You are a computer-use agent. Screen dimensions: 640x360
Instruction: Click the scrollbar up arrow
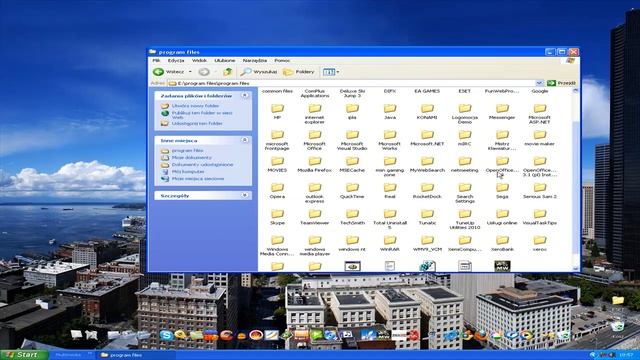[x=576, y=91]
